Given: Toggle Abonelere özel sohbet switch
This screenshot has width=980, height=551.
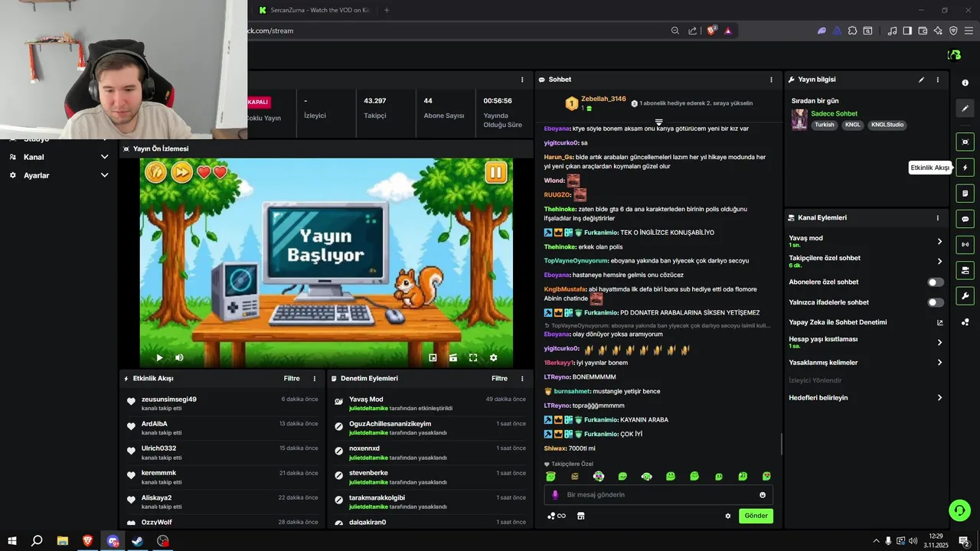Looking at the screenshot, I should [936, 282].
